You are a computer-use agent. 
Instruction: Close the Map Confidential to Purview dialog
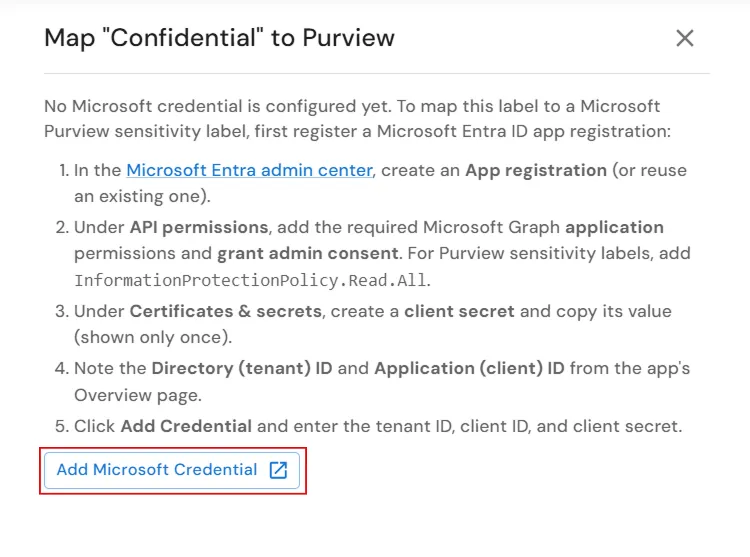click(684, 38)
